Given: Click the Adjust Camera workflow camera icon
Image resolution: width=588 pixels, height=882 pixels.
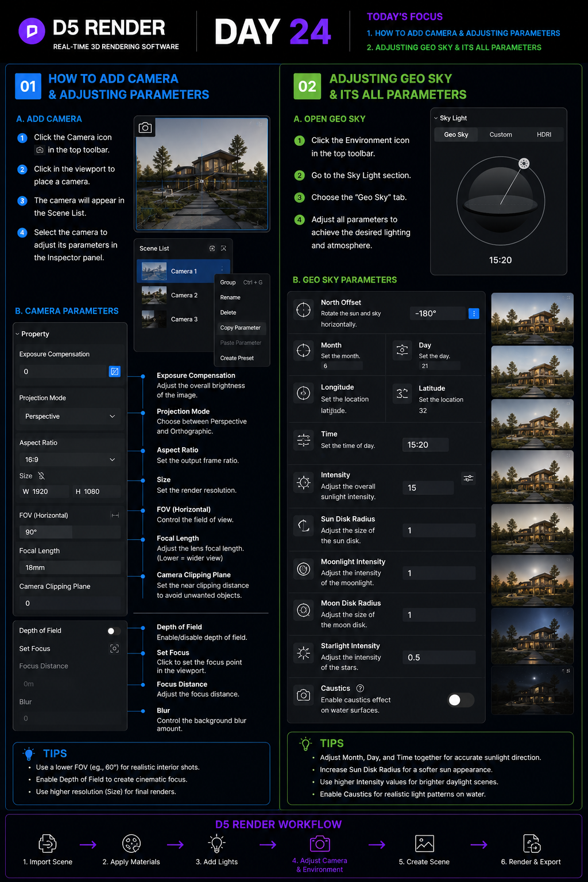Looking at the screenshot, I should point(320,843).
